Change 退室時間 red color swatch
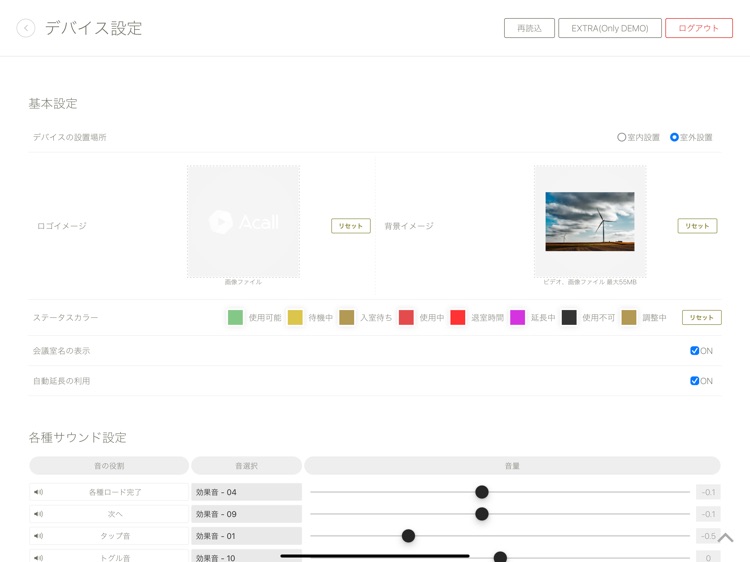This screenshot has width=750, height=562. tap(458, 318)
